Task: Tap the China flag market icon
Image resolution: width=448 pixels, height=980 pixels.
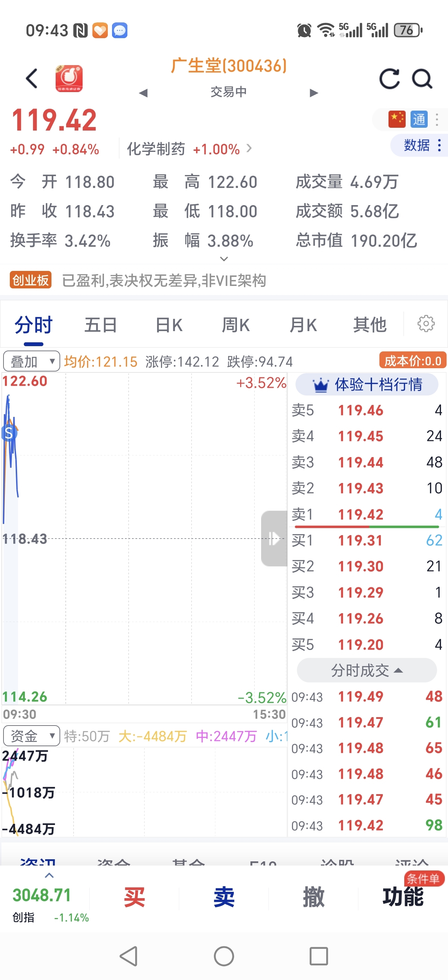Action: coord(397,119)
